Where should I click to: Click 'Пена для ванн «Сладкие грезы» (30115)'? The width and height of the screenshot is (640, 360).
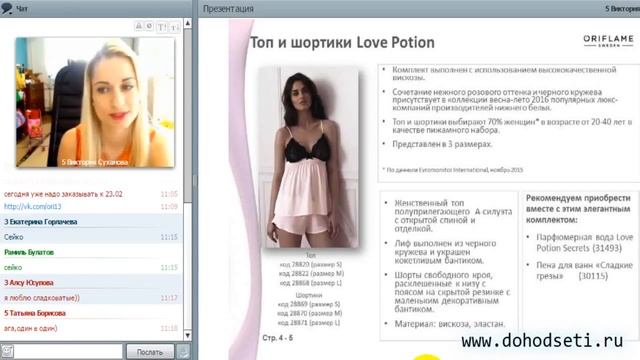point(584,270)
